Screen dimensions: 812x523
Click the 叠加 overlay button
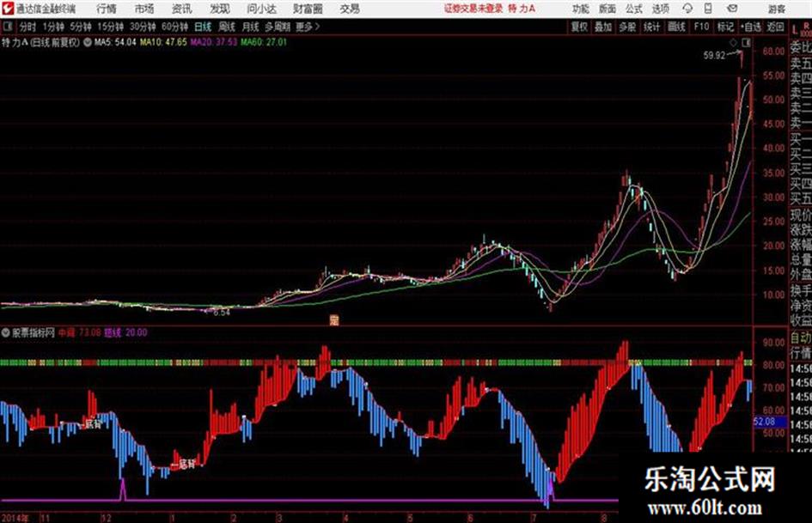click(x=603, y=27)
